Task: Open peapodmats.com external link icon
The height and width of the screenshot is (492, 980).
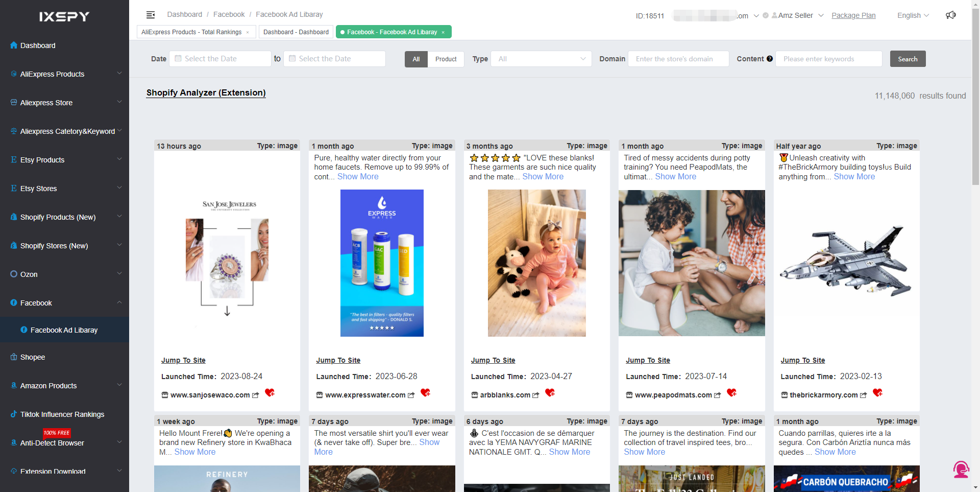Action: click(718, 395)
